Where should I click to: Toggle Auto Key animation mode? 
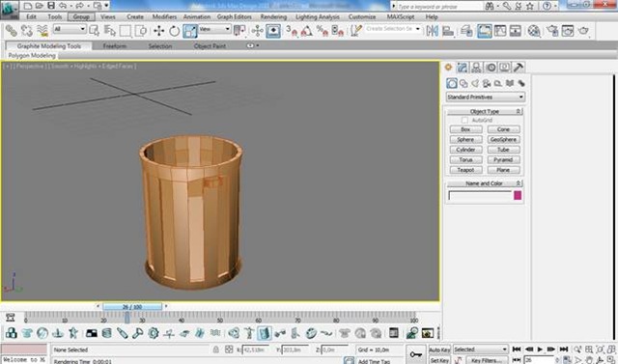click(x=439, y=350)
